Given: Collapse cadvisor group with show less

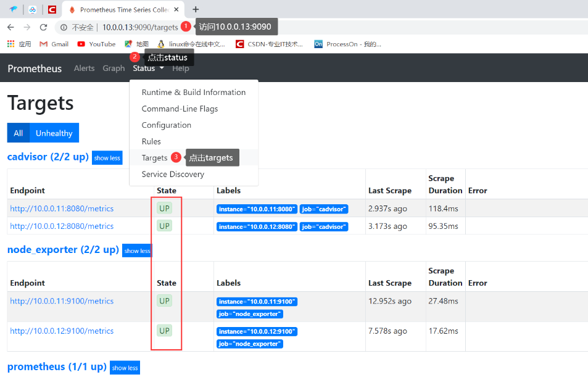Looking at the screenshot, I should coord(107,158).
